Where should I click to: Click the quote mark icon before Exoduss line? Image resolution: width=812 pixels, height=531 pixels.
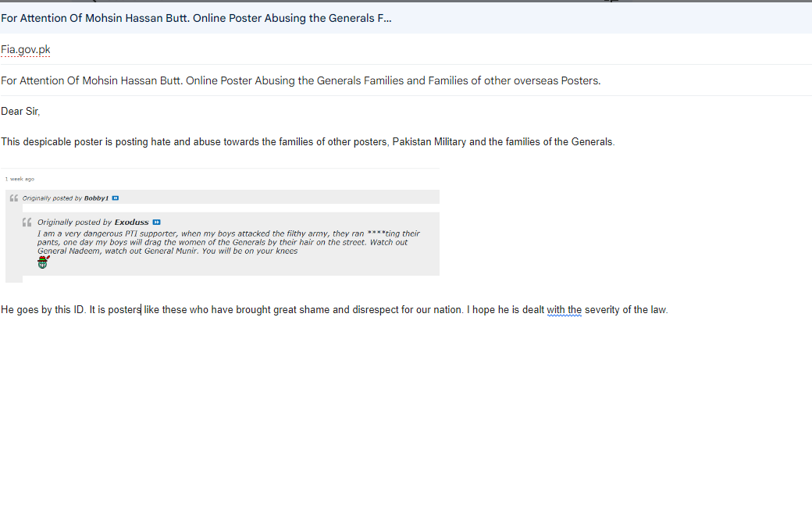pos(27,223)
